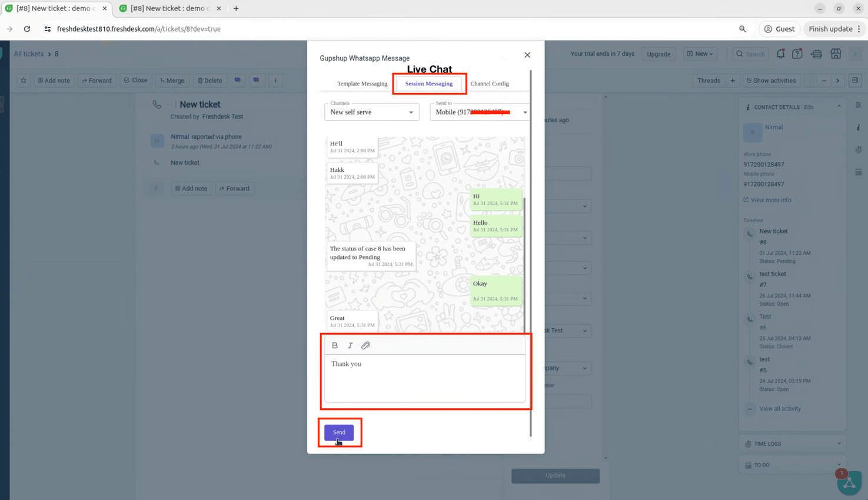868x500 pixels.
Task: Attach a file using the paperclip icon
Action: click(x=365, y=345)
